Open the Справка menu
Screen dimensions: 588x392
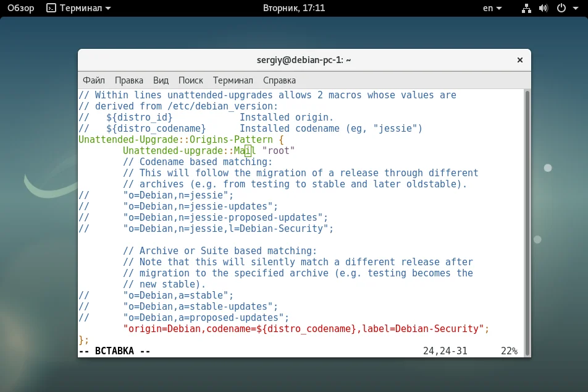[x=279, y=80]
